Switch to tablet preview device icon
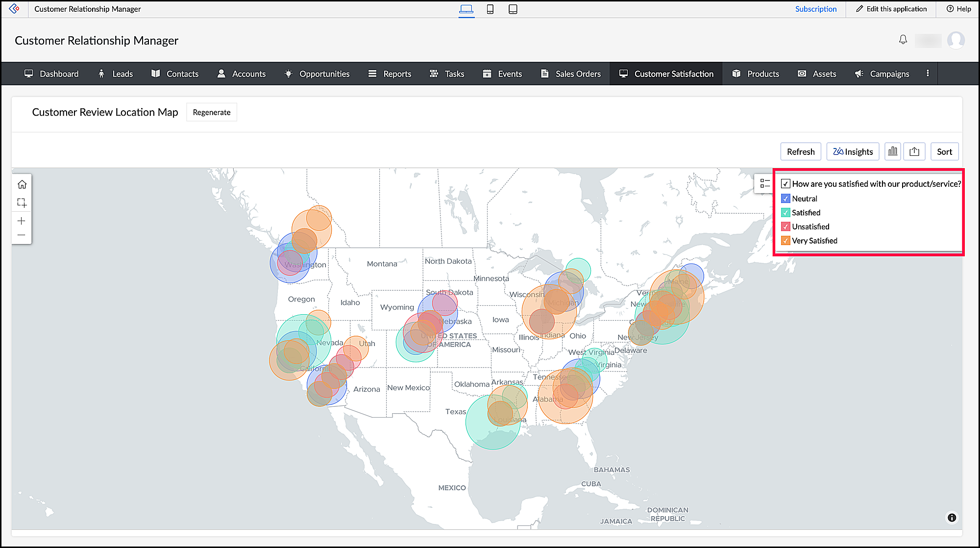Viewport: 980px width, 548px height. (x=513, y=9)
